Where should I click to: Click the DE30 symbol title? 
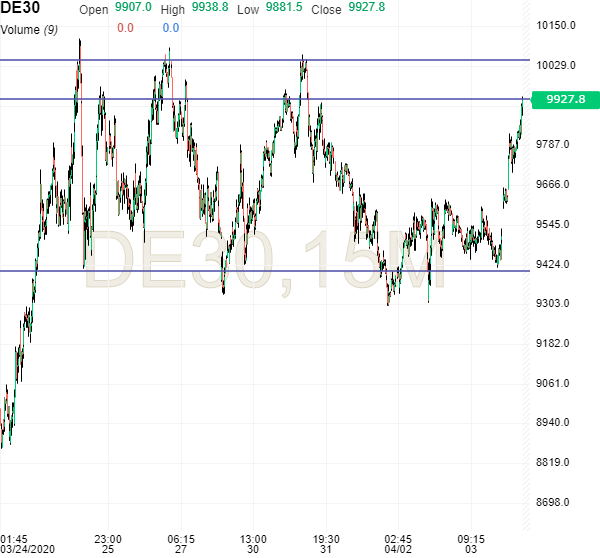20,9
